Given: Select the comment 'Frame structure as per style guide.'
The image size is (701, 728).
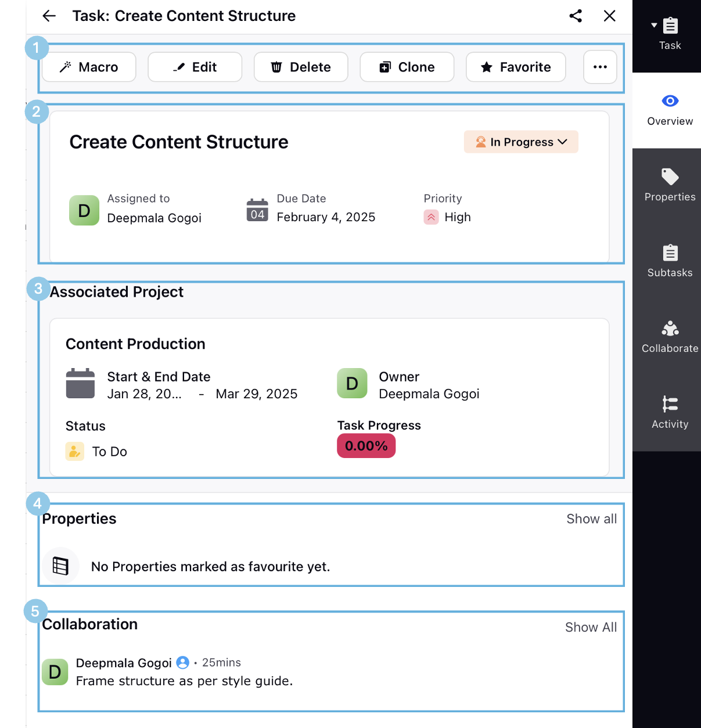Looking at the screenshot, I should point(185,681).
